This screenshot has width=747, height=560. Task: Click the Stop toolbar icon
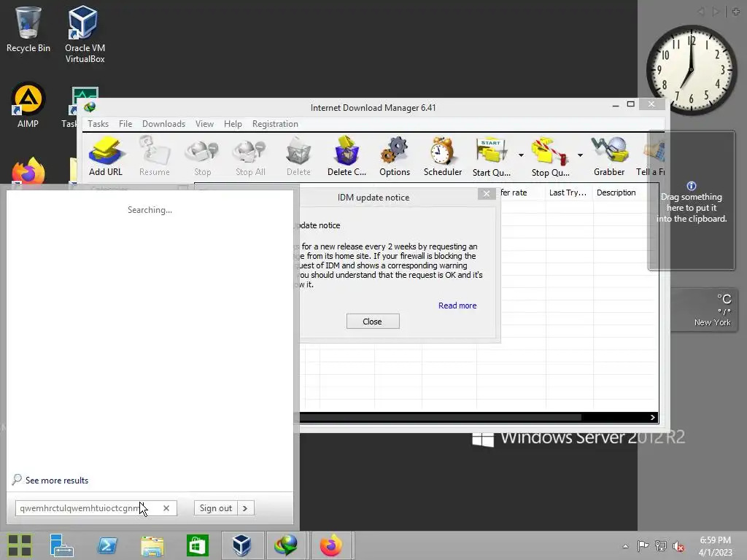coord(202,157)
